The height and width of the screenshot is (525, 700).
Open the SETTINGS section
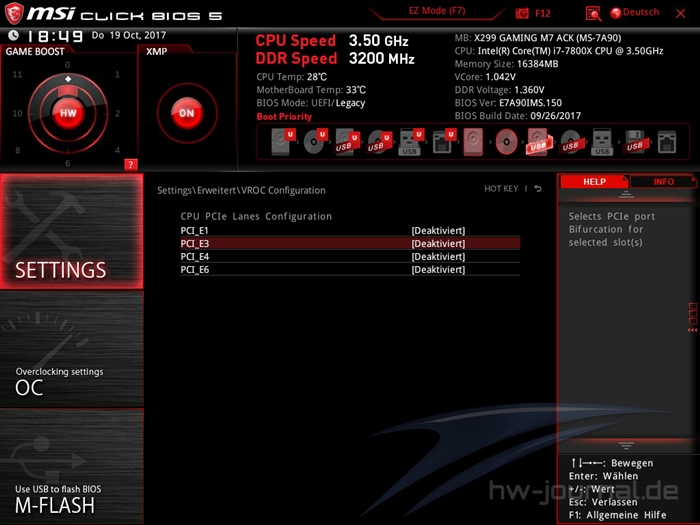point(72,231)
